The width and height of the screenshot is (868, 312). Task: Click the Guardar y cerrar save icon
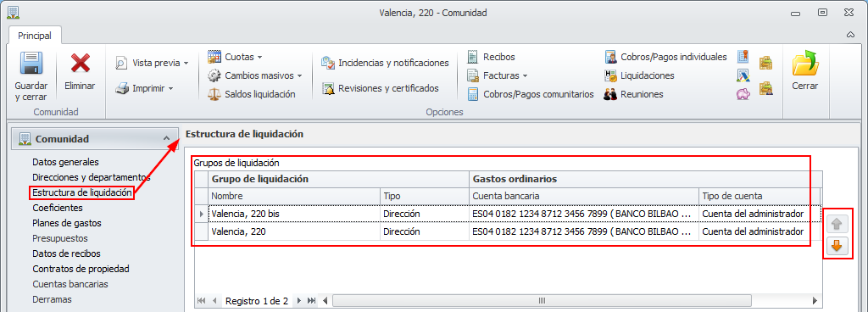pyautogui.click(x=31, y=64)
